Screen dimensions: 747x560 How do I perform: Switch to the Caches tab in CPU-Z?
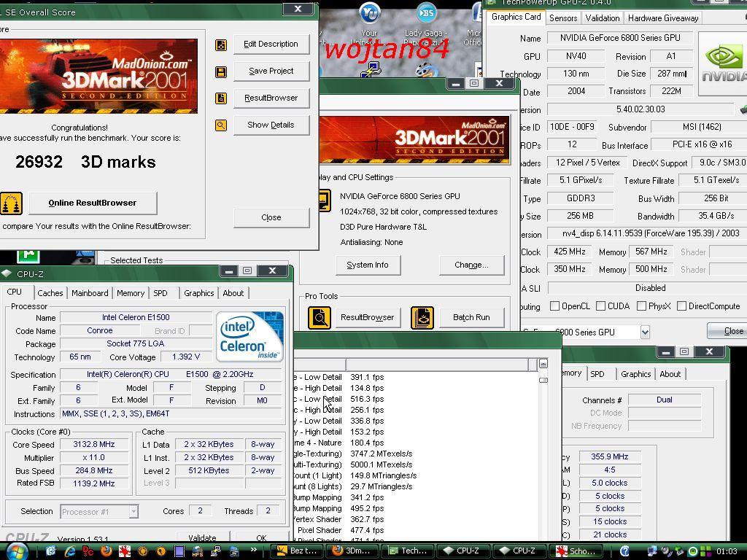pyautogui.click(x=50, y=293)
